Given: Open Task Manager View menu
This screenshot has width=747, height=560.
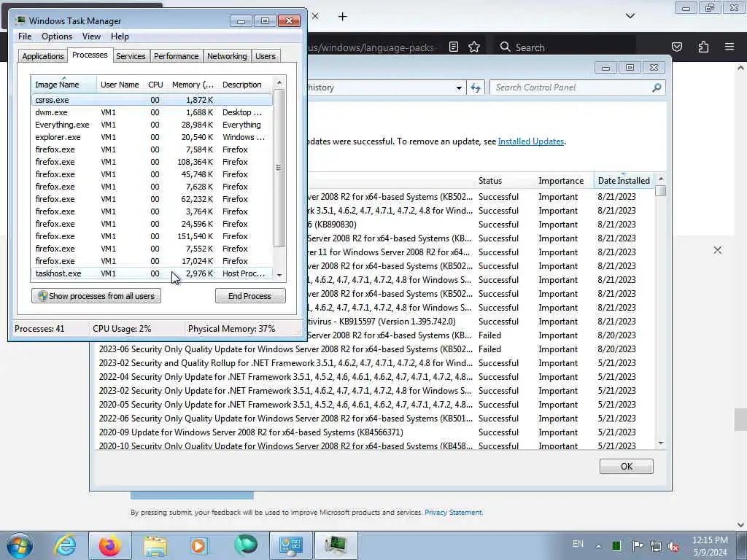Looking at the screenshot, I should click(91, 36).
